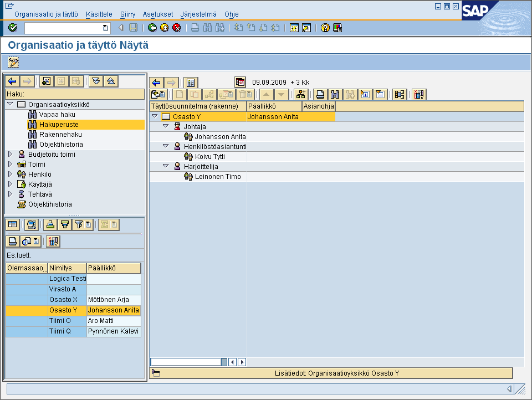The height and width of the screenshot is (400, 532).
Task: Create a new session with the star window icon
Action: (x=294, y=28)
